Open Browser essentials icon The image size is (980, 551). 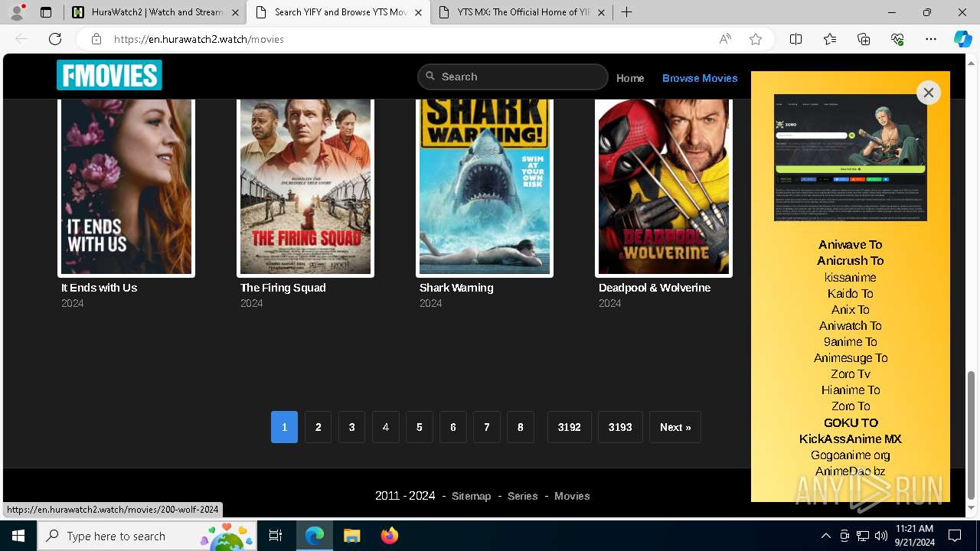click(x=897, y=39)
